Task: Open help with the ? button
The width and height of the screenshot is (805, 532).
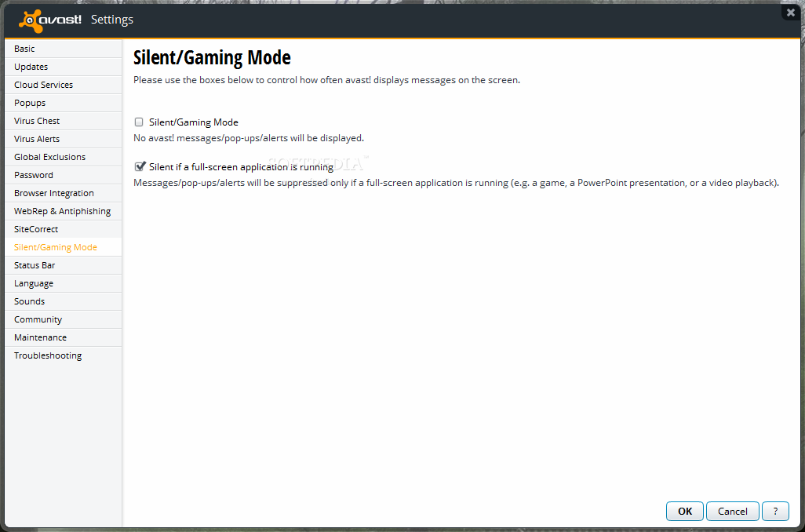Action: click(775, 511)
